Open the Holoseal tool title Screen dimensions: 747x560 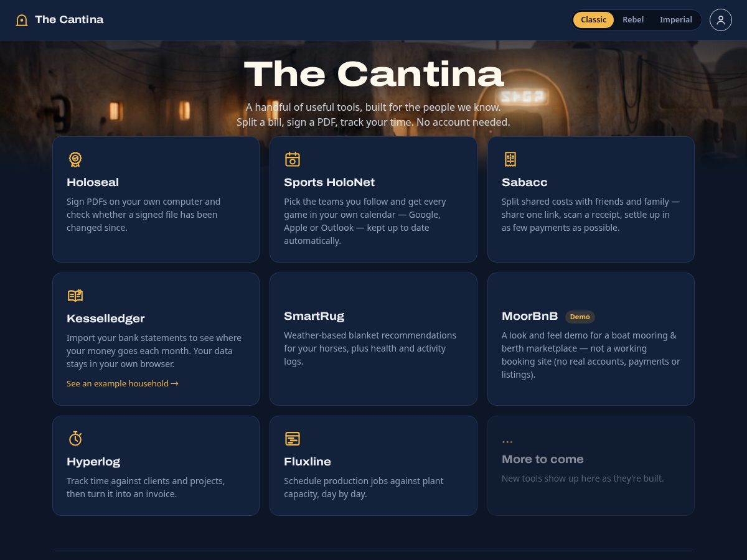click(x=93, y=182)
